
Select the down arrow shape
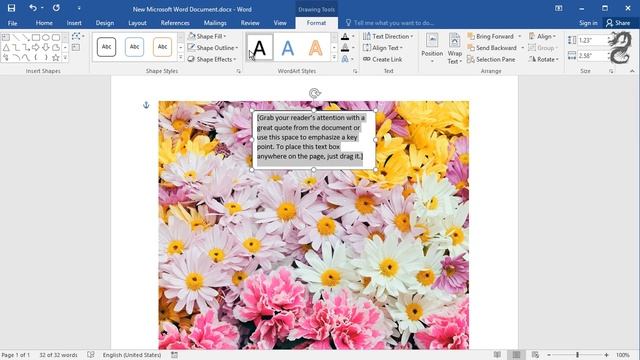pyautogui.click(x=46, y=48)
